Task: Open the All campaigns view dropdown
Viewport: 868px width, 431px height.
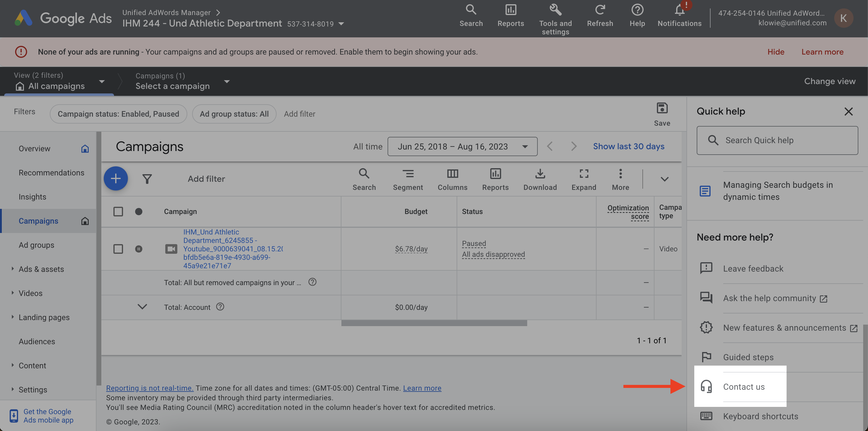Action: pos(102,81)
